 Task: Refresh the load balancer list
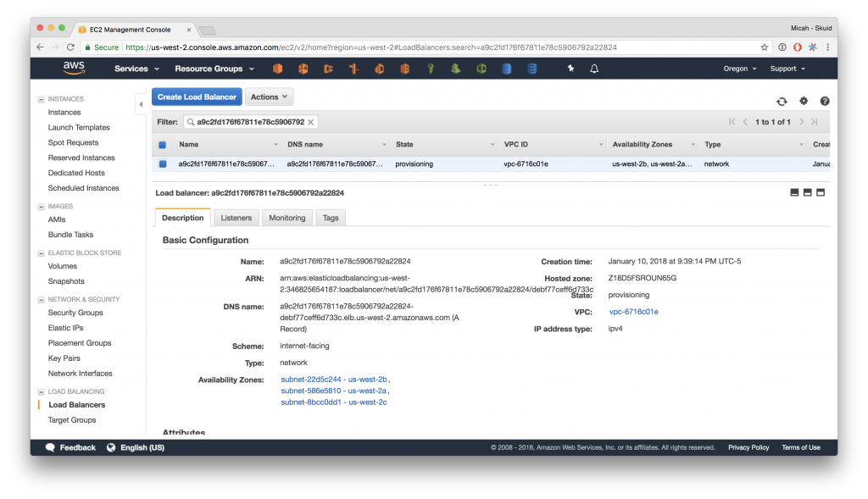(782, 101)
